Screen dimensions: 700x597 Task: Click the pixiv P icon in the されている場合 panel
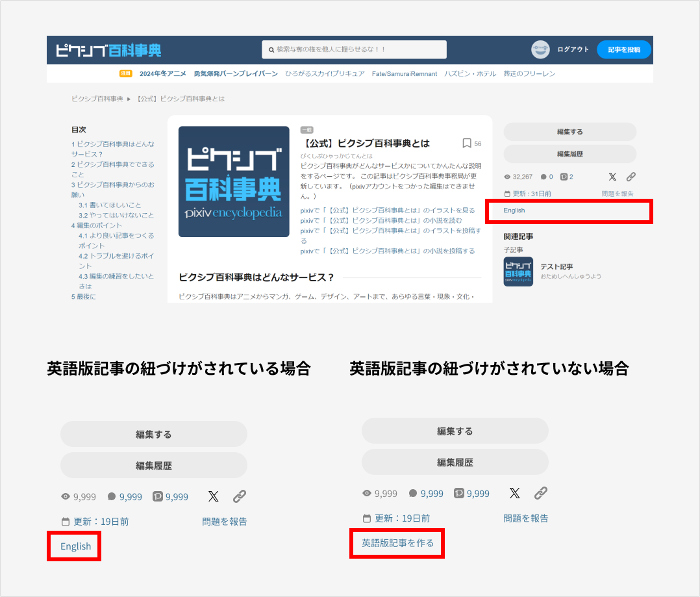point(158,496)
